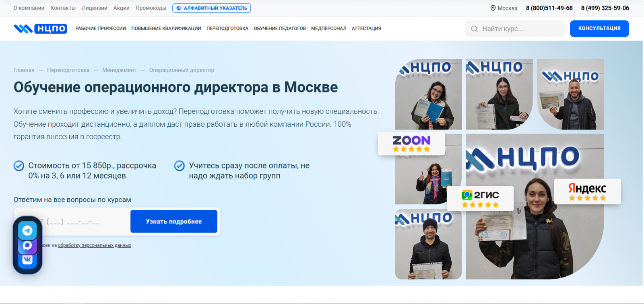This screenshot has width=644, height=304.
Task: Open the ZOON rating badge
Action: click(411, 144)
